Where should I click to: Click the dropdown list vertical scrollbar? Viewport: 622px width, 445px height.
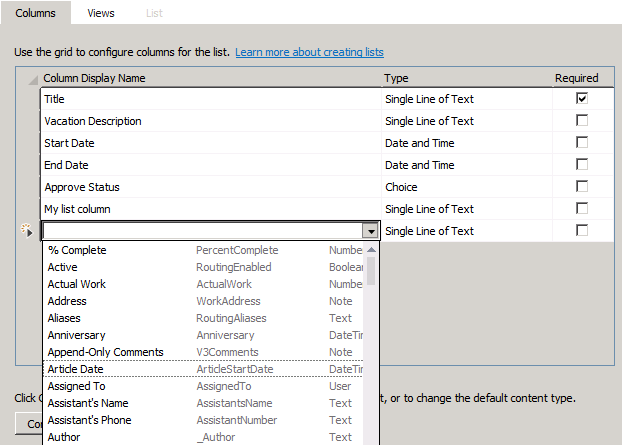[x=371, y=340]
